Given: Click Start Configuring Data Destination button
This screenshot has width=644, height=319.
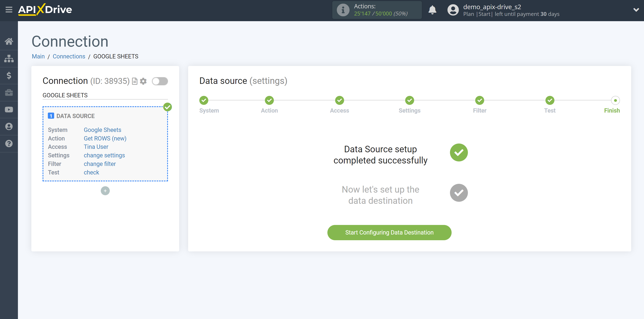Looking at the screenshot, I should [x=389, y=232].
